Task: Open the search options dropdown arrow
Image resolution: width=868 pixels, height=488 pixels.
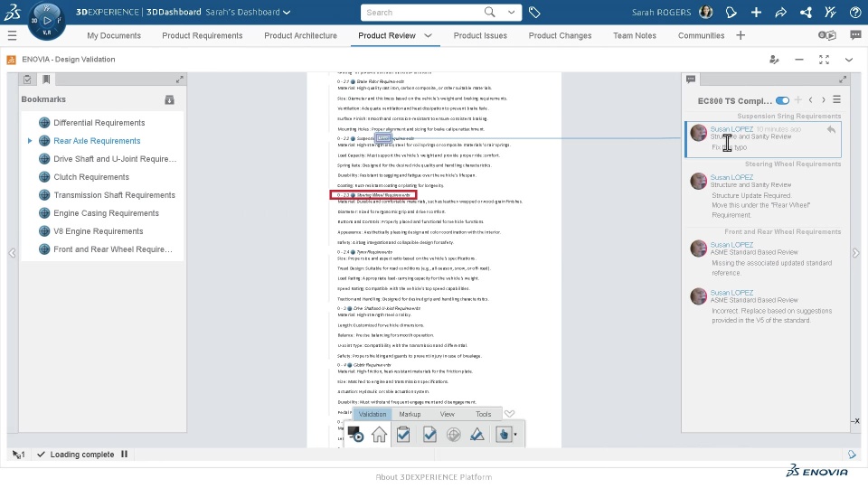Action: pyautogui.click(x=511, y=12)
